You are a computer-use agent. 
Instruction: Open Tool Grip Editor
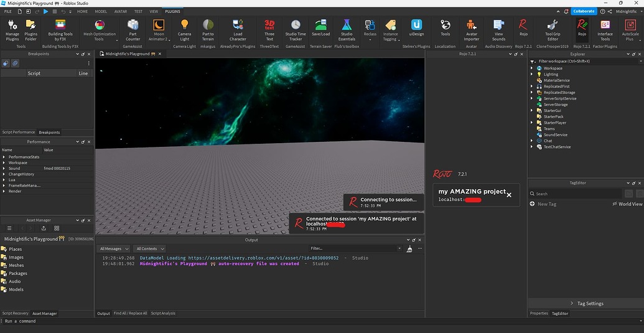pos(552,30)
